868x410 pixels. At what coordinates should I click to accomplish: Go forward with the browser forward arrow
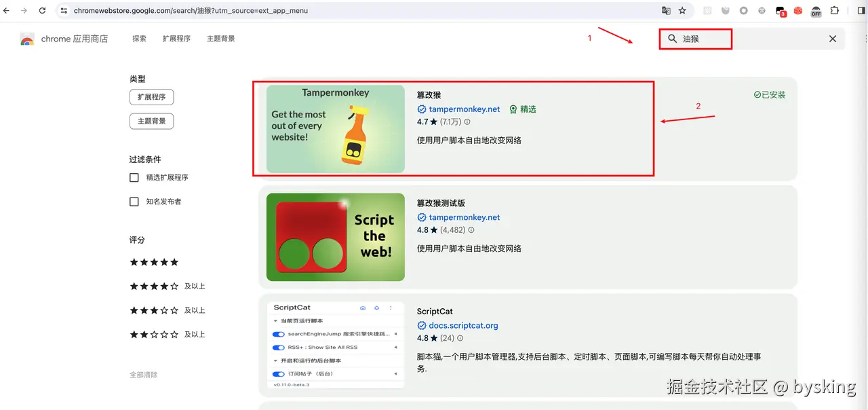(x=24, y=11)
